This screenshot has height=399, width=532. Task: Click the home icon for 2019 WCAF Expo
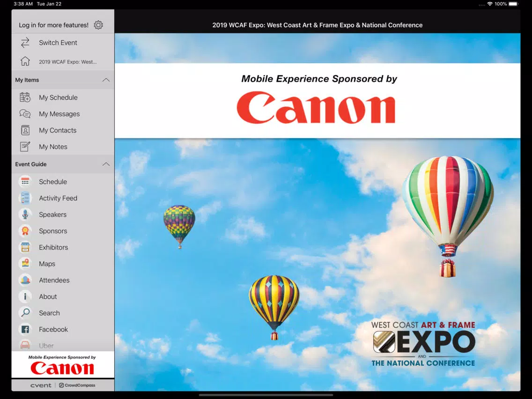pos(25,61)
